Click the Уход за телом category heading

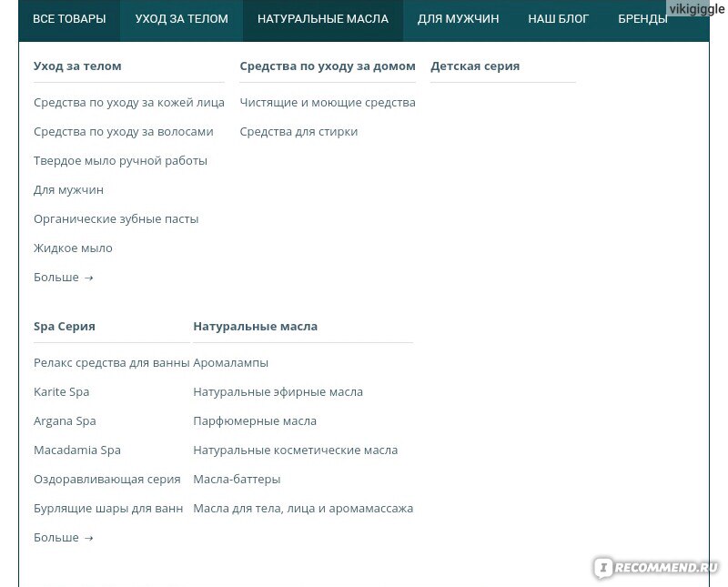tap(77, 66)
